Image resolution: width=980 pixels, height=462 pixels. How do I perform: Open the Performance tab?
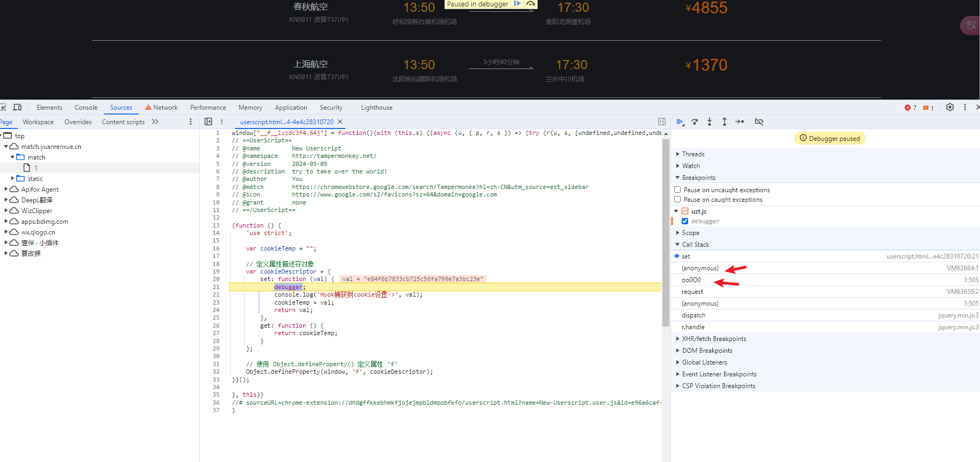click(208, 108)
